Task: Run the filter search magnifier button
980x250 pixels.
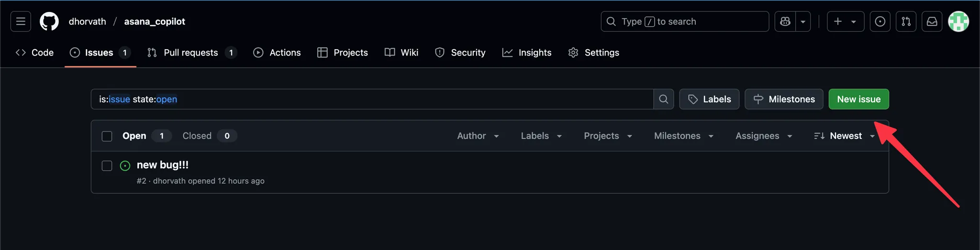Action: point(664,99)
